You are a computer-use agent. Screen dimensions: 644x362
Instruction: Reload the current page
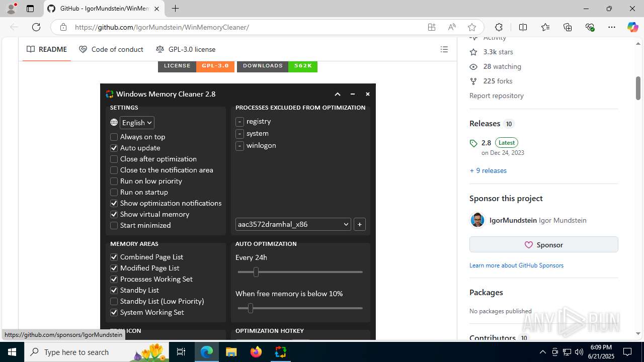[x=36, y=27]
